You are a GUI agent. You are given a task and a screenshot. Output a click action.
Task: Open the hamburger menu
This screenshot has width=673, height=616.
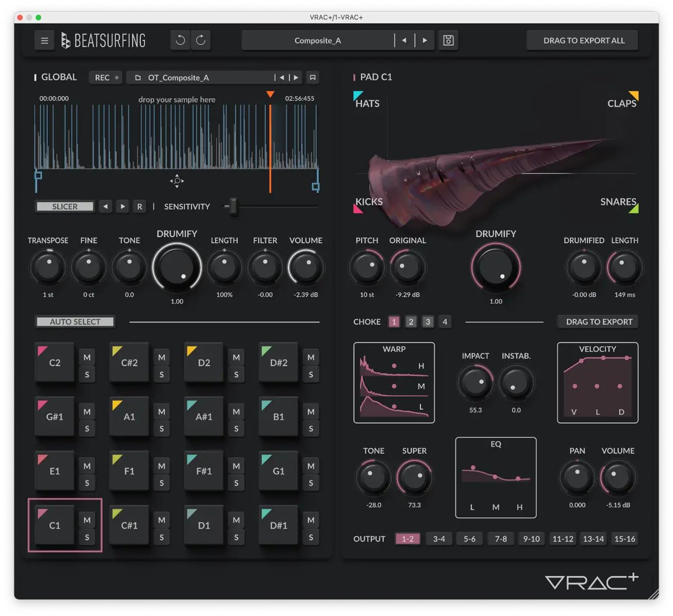[45, 40]
